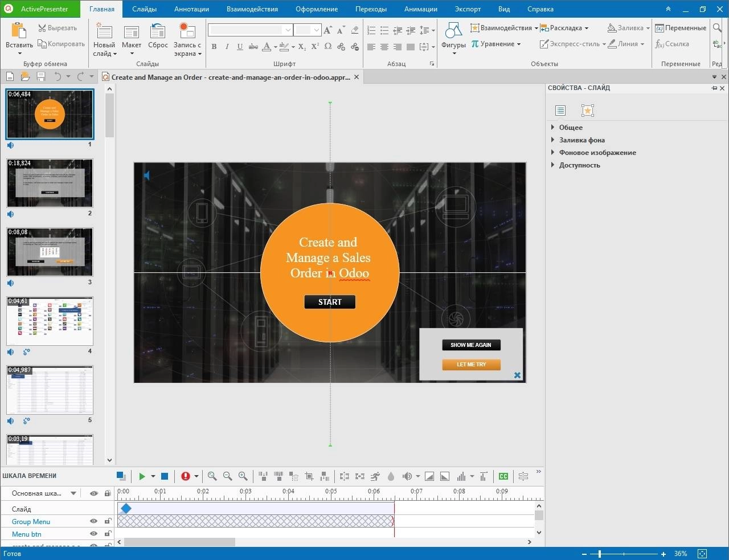Click the Cut (Вырезать) button
The height and width of the screenshot is (560, 729).
coord(58,28)
